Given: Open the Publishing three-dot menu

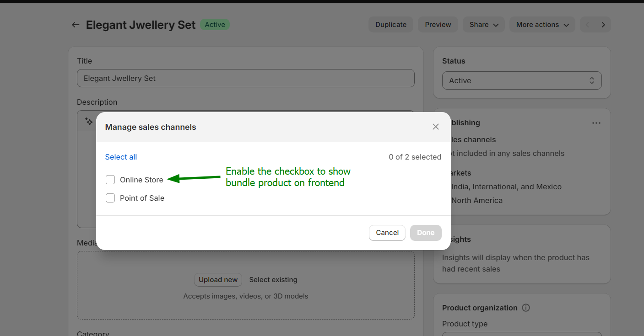Looking at the screenshot, I should click(596, 123).
